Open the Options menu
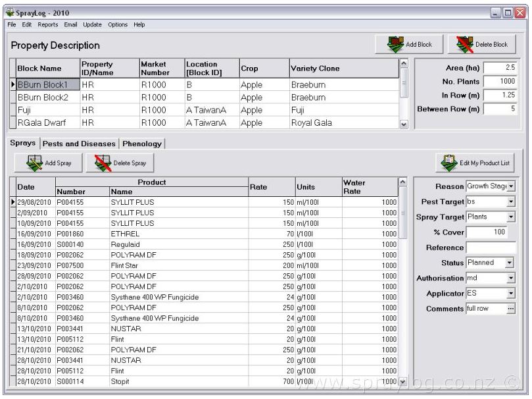This screenshot has height=399, width=532. pyautogui.click(x=118, y=25)
